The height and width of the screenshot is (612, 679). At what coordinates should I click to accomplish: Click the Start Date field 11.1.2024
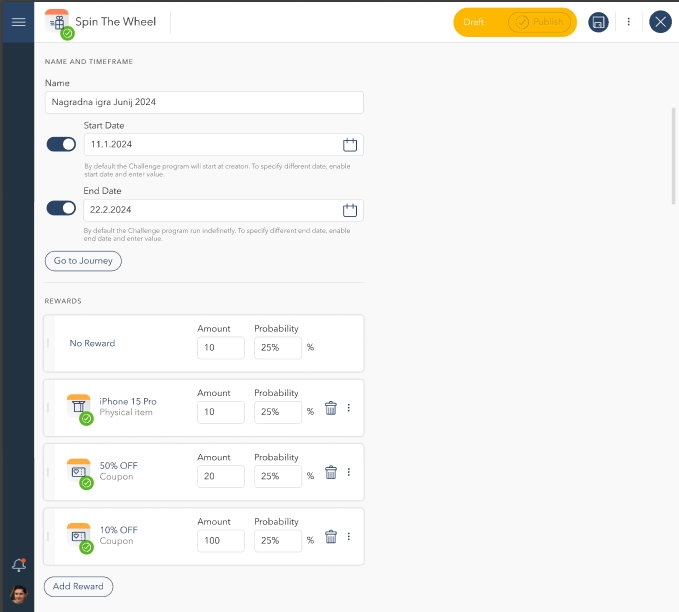coord(223,145)
